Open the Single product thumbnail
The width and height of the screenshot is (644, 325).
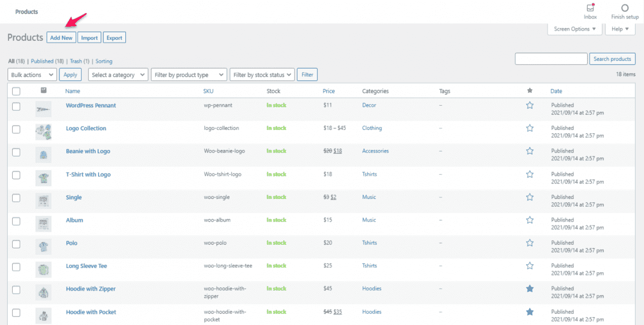point(43,201)
